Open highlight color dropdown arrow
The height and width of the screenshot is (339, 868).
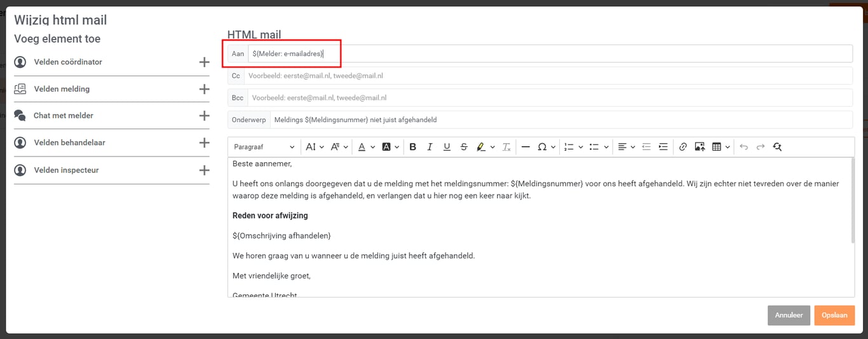[x=492, y=147]
